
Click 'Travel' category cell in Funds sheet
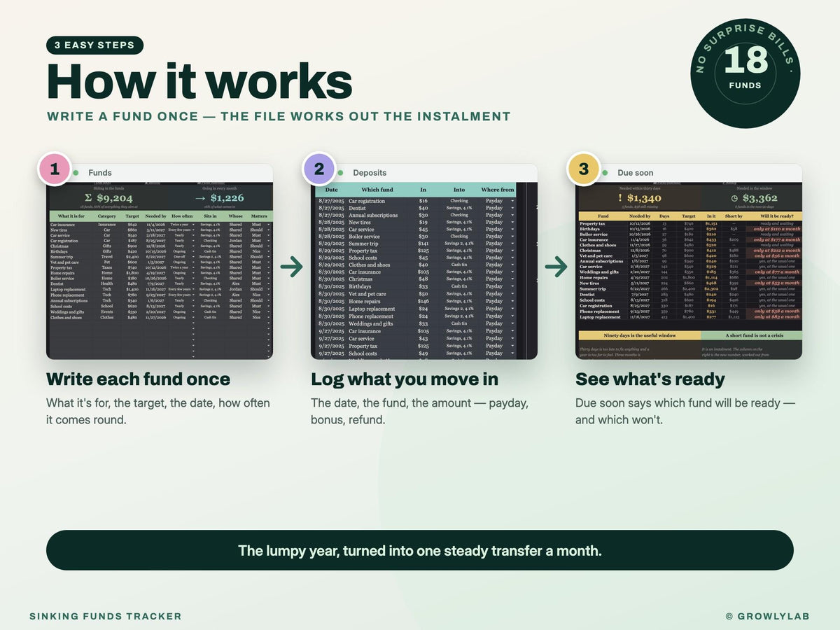tap(107, 257)
